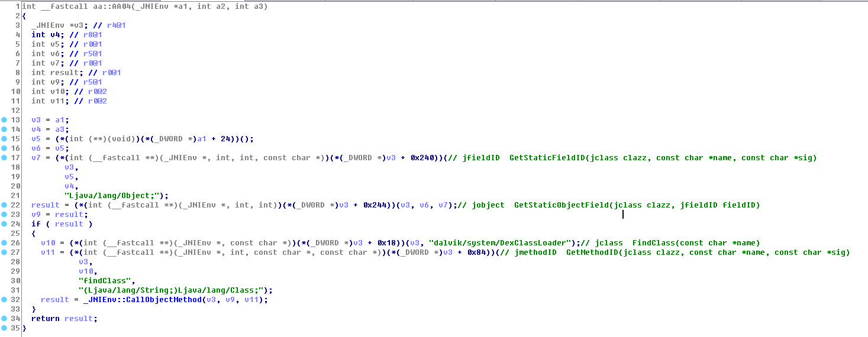This screenshot has width=868, height=337.
Task: Click the FindClass comment on line 26
Action: (670, 243)
